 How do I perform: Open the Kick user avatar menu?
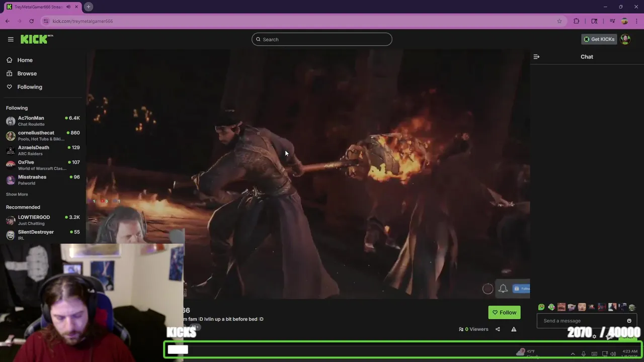coord(625,39)
